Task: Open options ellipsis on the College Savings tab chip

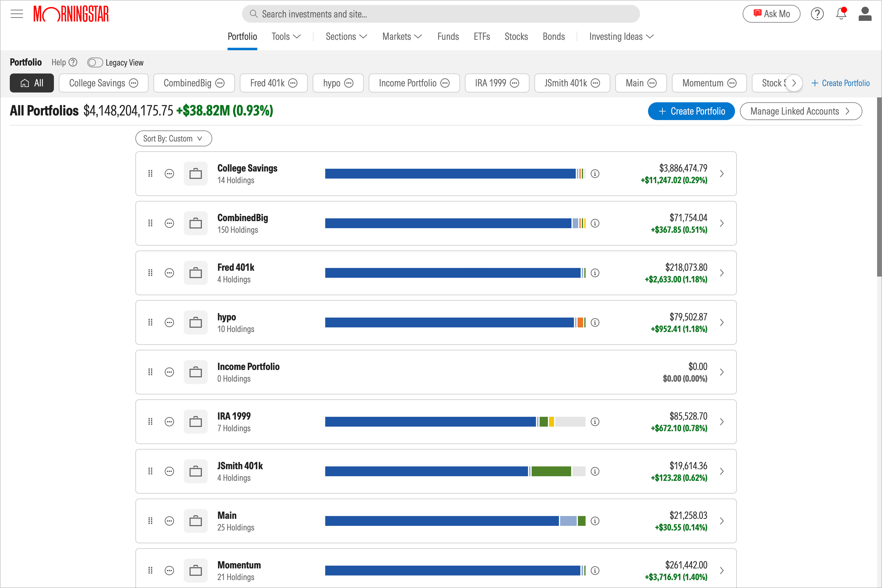Action: coord(134,83)
